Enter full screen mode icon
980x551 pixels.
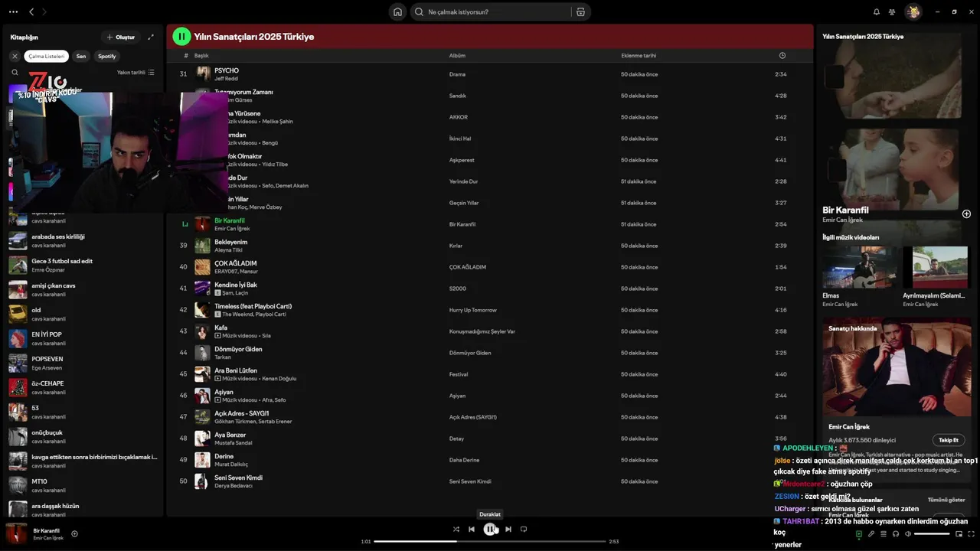[x=971, y=533]
